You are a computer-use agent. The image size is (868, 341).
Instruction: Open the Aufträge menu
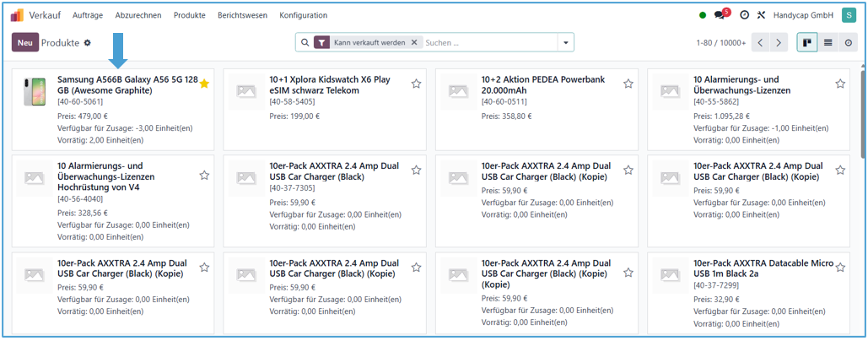(89, 15)
